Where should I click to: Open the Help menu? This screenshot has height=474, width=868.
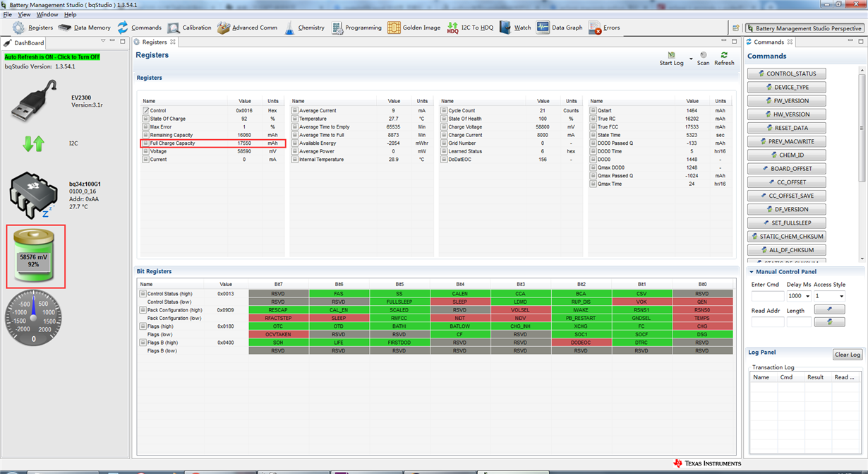coord(70,14)
